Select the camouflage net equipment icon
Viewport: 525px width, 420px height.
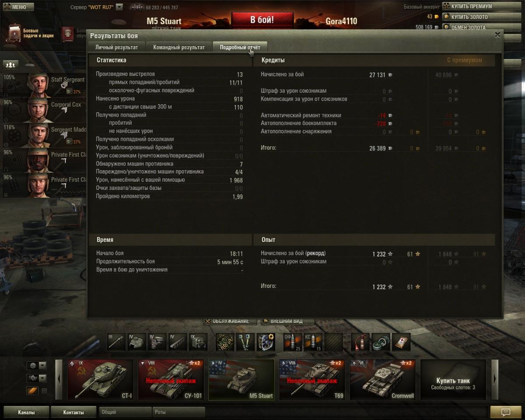224,342
